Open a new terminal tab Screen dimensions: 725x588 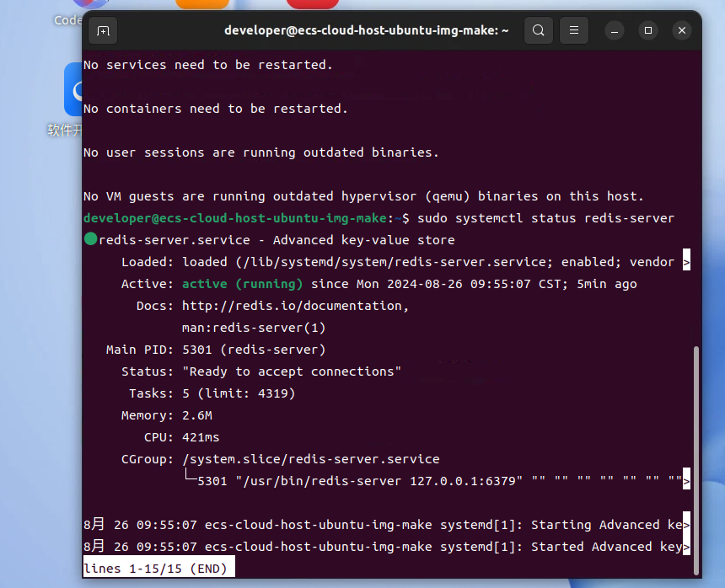coord(103,30)
